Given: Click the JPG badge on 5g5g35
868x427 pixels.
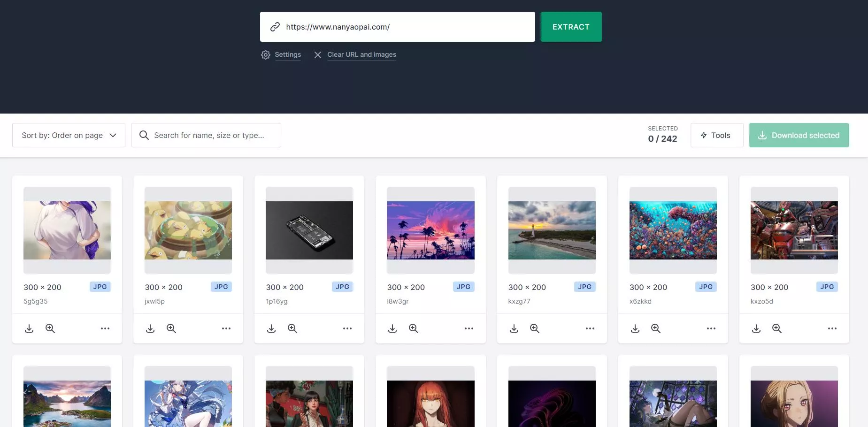Looking at the screenshot, I should 100,287.
